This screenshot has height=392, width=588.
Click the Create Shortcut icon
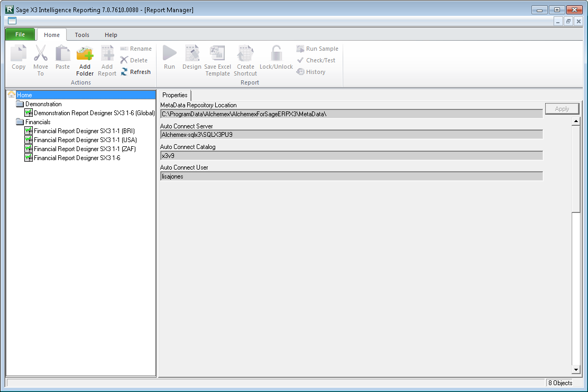pyautogui.click(x=246, y=53)
